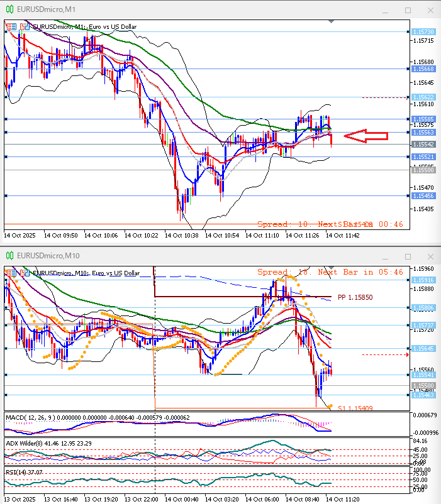
Task: Maximize the EURUSDmicro,M1 chart window
Action: 408,10
